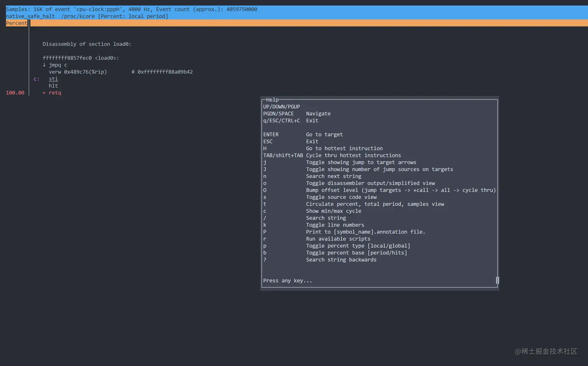Click the 'ESC Exit' help row

coord(291,142)
